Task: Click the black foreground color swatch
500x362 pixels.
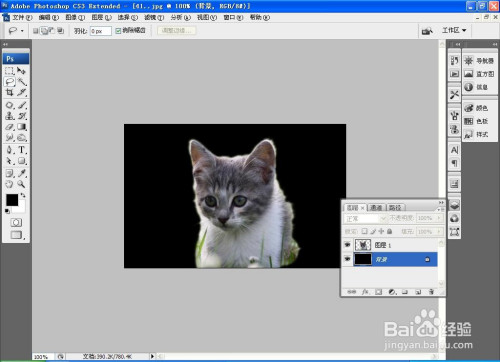Action: pyautogui.click(x=12, y=200)
